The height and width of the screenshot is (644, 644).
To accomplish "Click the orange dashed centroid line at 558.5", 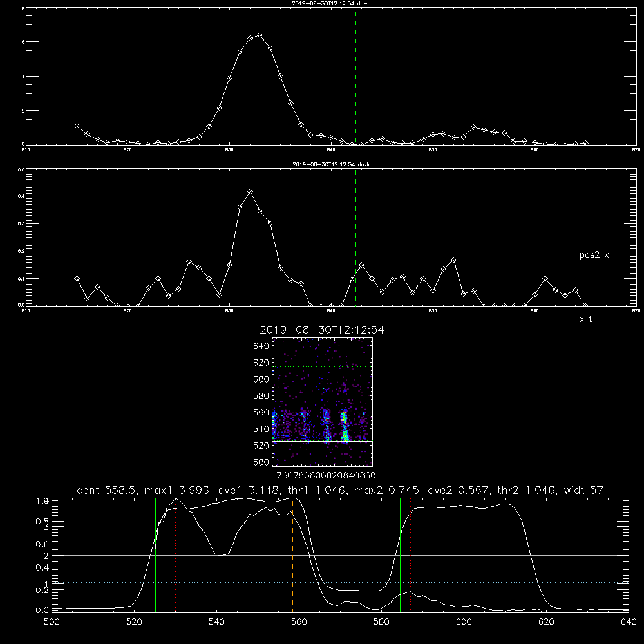I will pos(292,555).
